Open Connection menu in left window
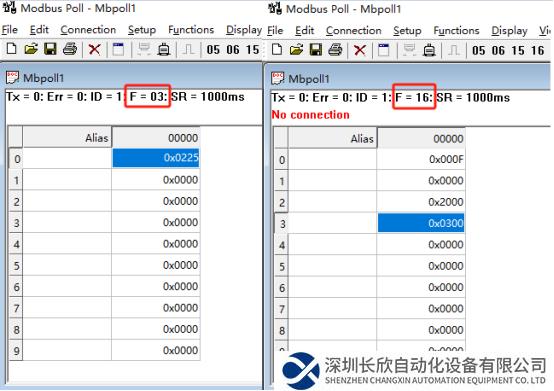The width and height of the screenshot is (554, 391). tap(88, 30)
